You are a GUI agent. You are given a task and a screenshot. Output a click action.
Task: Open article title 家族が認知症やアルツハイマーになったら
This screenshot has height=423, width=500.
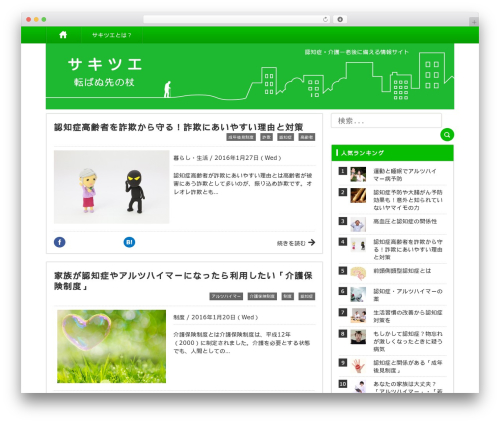click(x=183, y=281)
